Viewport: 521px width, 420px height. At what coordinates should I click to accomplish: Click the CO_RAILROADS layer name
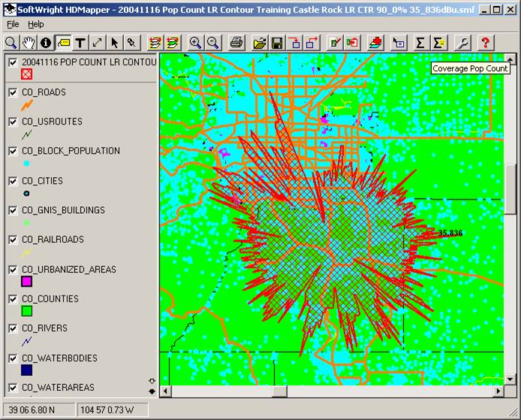pyautogui.click(x=53, y=240)
